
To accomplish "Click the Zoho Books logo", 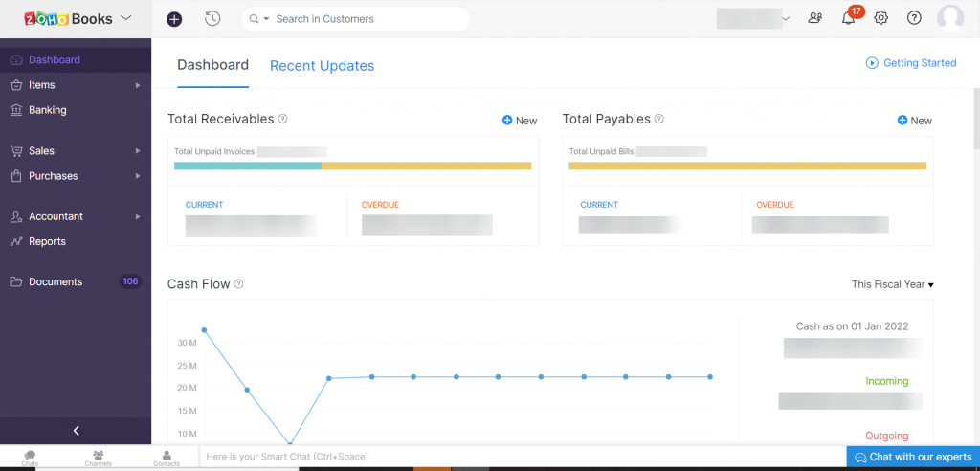I will tap(69, 18).
